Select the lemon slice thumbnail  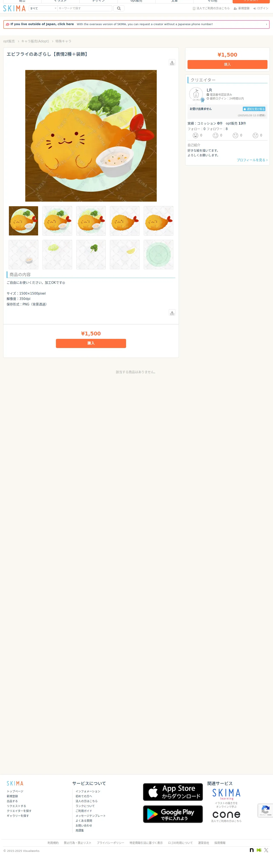(x=125, y=254)
